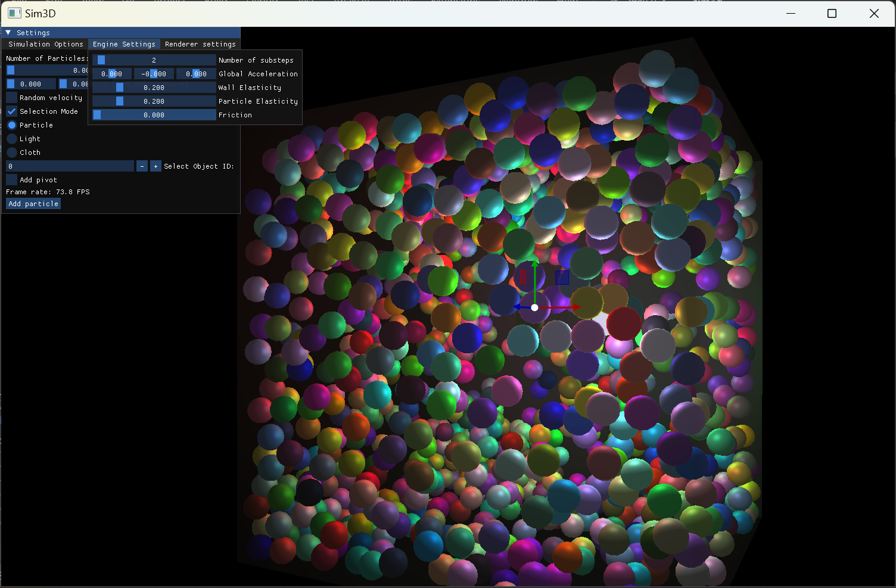
Task: Click the 'Settings' panel title text
Action: pyautogui.click(x=33, y=33)
